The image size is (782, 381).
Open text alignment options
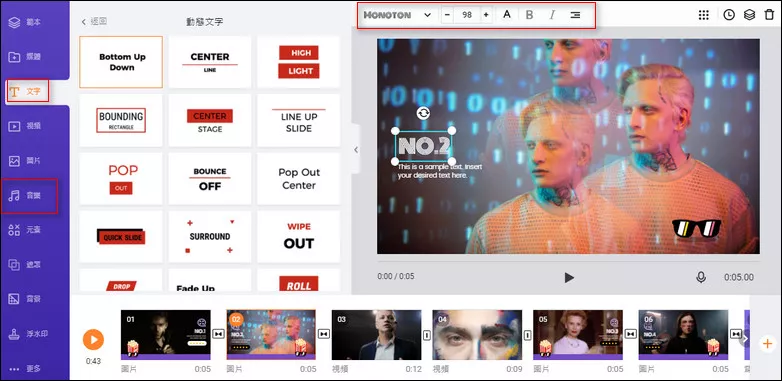pyautogui.click(x=575, y=15)
